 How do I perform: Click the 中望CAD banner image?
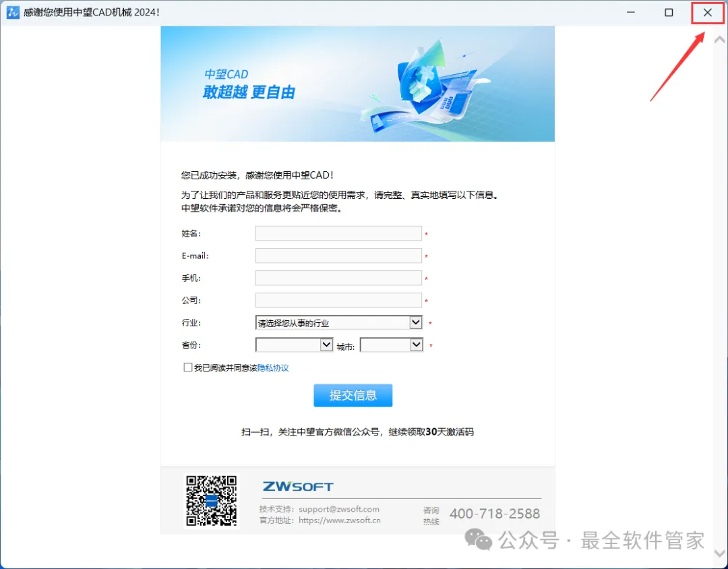point(357,84)
